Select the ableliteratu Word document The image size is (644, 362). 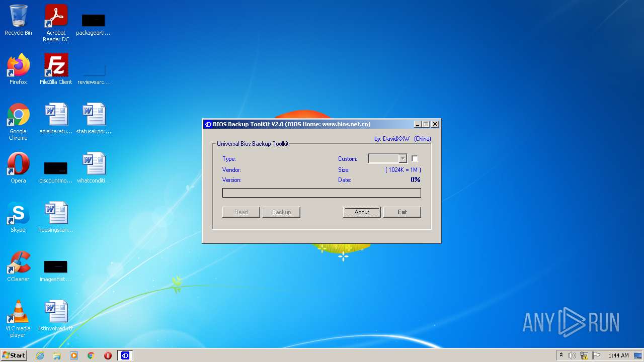56,119
